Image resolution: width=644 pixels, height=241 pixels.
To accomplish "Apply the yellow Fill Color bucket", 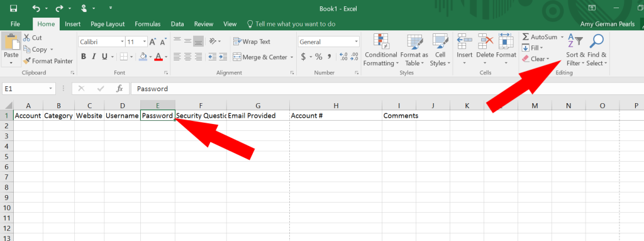I will (143, 57).
